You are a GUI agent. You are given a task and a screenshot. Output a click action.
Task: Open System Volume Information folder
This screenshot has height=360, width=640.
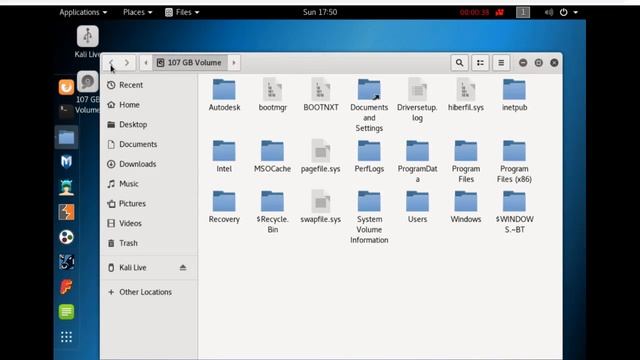369,217
